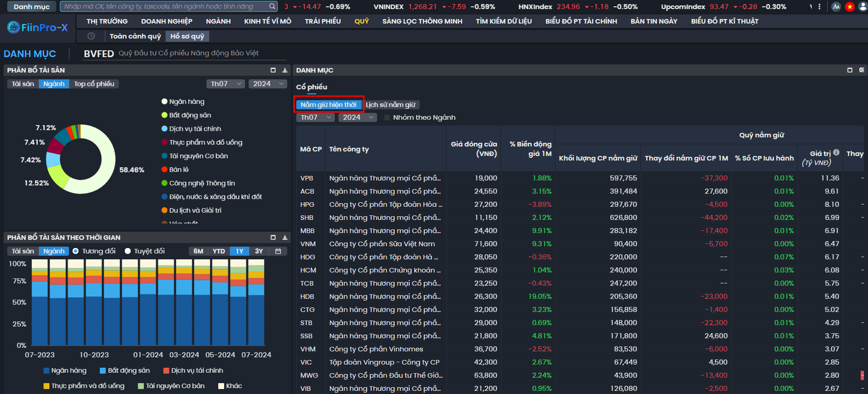The height and width of the screenshot is (394, 868).
Task: Switch to Toàn cảnh quỹ tab
Action: (135, 36)
